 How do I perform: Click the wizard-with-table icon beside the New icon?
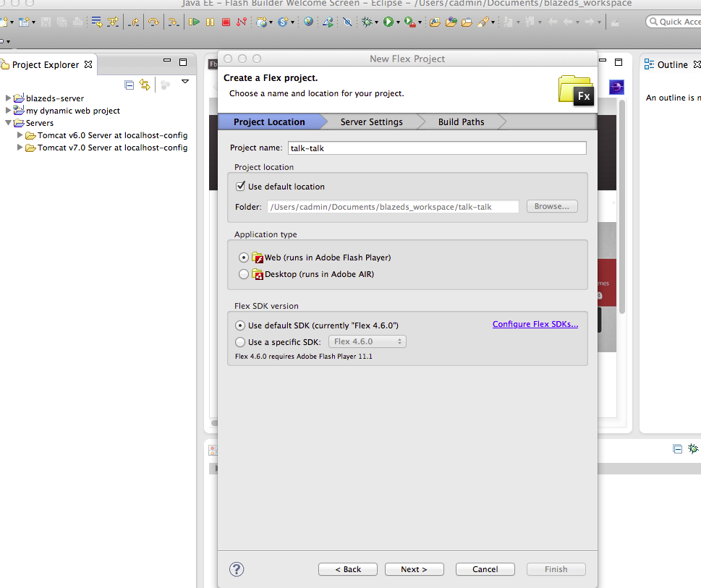[24, 22]
